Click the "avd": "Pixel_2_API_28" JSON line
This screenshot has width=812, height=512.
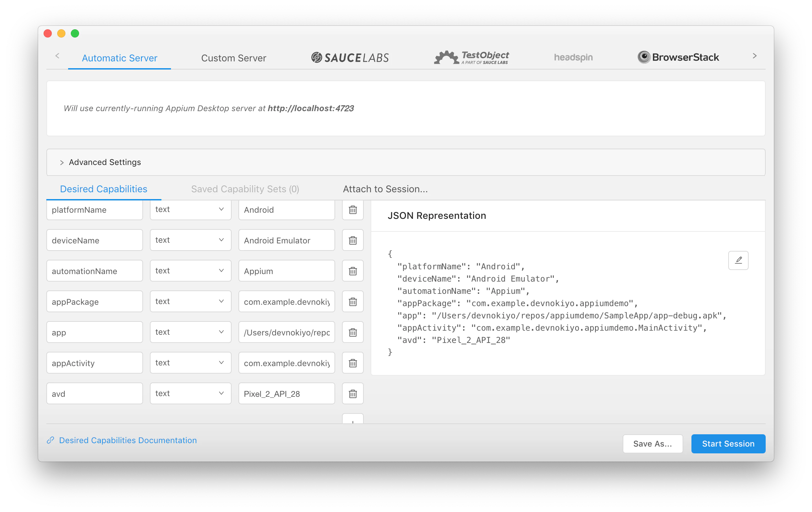(454, 340)
